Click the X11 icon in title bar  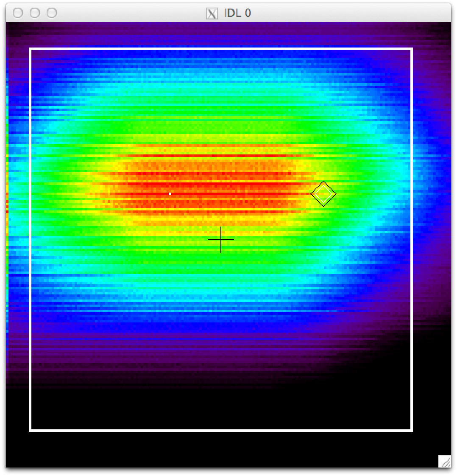click(212, 14)
